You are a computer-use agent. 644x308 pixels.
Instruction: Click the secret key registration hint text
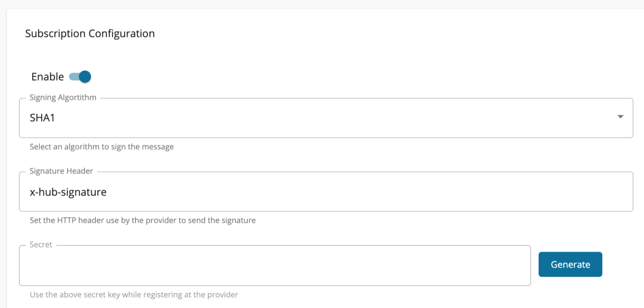click(133, 295)
